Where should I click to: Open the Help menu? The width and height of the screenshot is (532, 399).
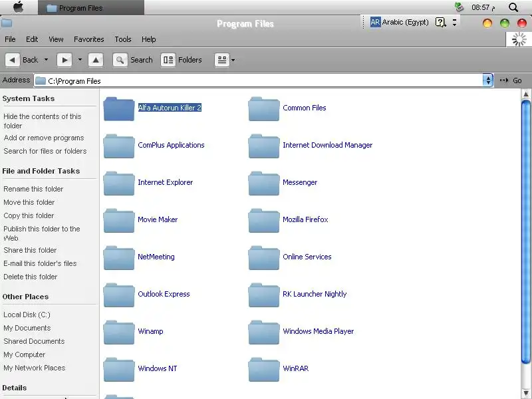tap(148, 39)
